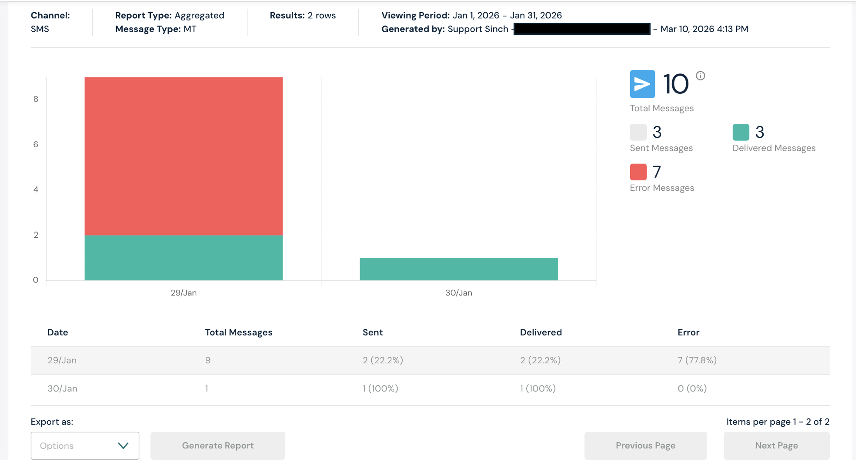Click the chevron arrow in Options box
868x471 pixels.
(123, 445)
